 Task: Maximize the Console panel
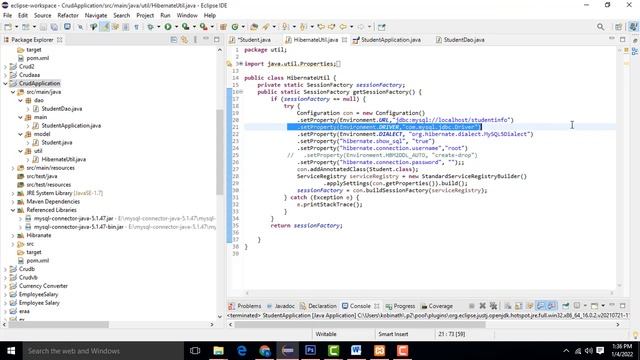622,306
